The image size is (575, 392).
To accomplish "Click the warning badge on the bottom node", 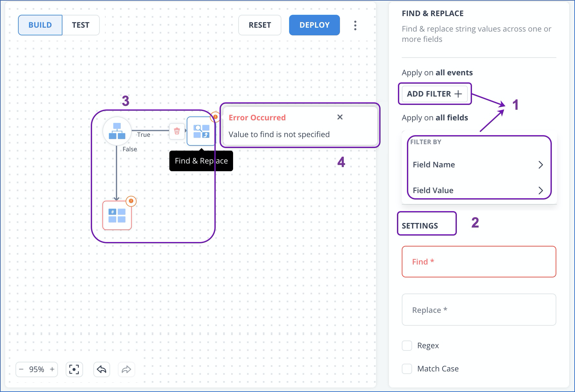I will coord(131,201).
